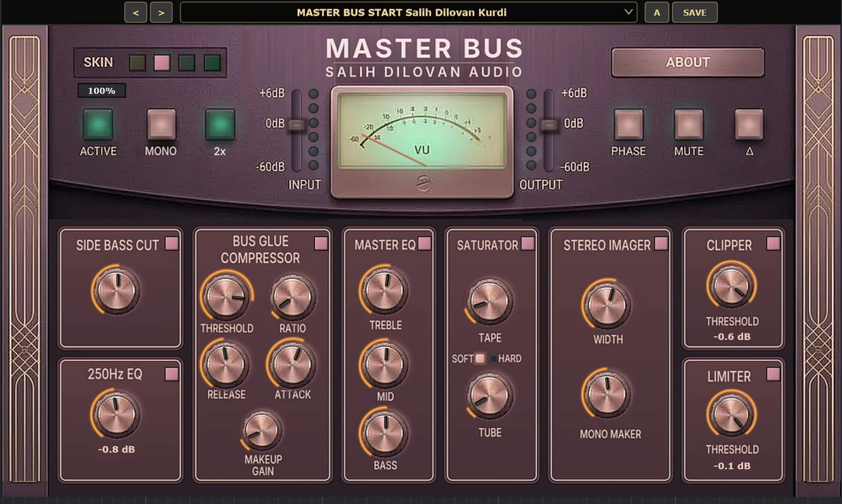This screenshot has height=504, width=842.
Task: Enable the CLIPPER module
Action: (773, 243)
